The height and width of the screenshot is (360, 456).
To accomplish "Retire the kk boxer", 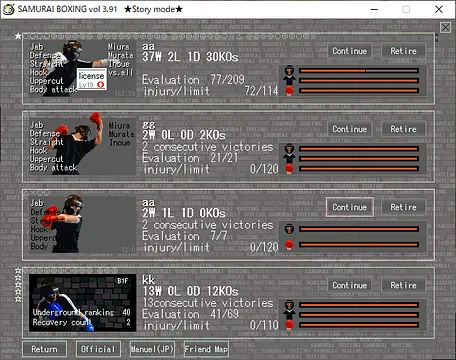I will 403,285.
